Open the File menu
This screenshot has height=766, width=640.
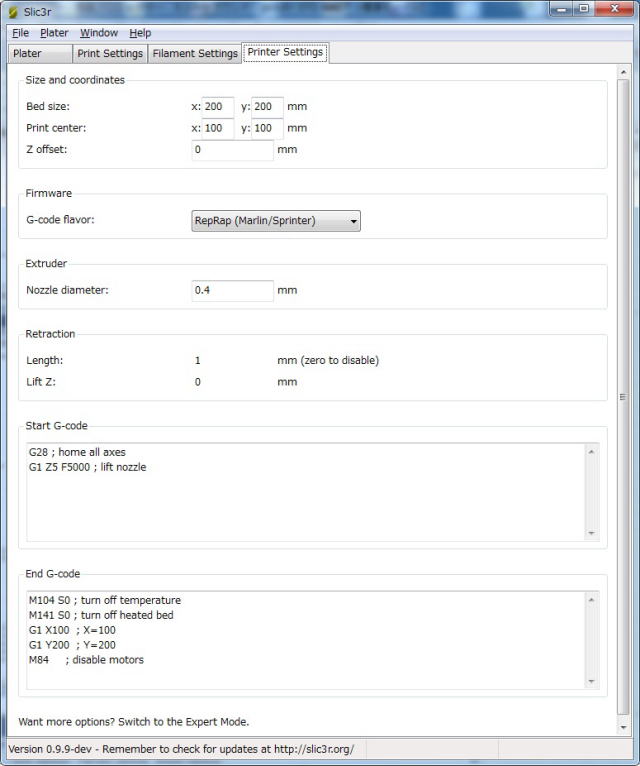tap(21, 33)
